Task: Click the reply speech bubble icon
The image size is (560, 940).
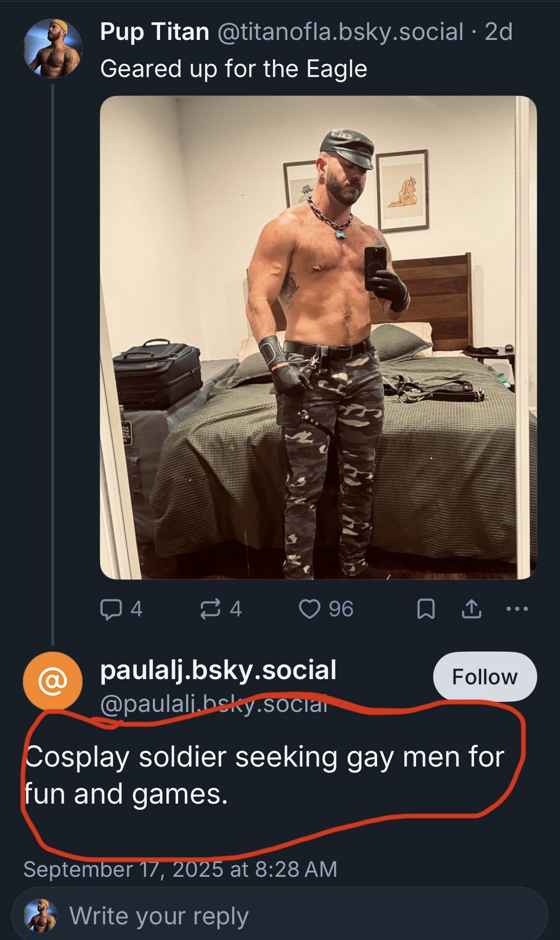Action: point(110,609)
